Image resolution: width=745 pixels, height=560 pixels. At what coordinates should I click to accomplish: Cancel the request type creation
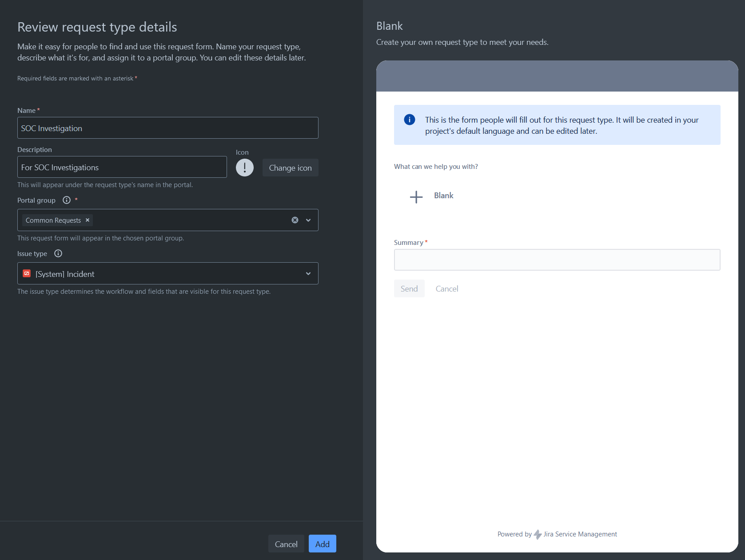tap(286, 544)
